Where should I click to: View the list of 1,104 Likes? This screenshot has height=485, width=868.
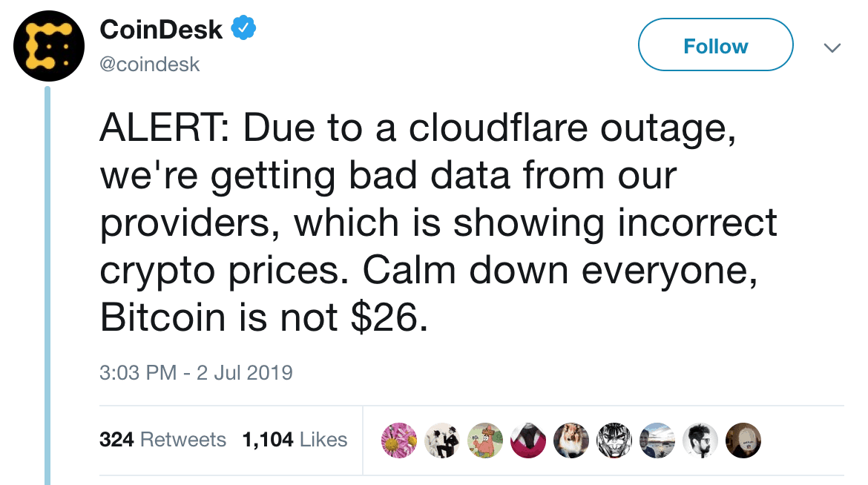coord(295,440)
